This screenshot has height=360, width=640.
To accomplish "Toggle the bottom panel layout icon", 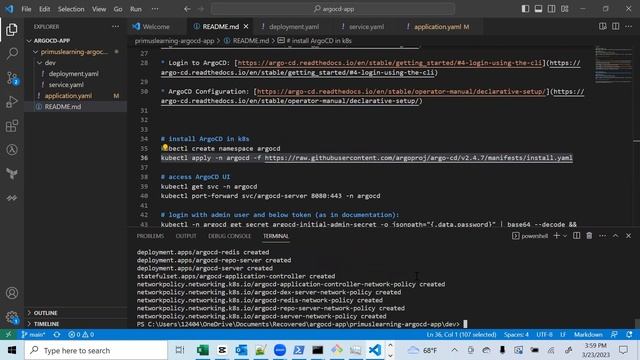I will [538, 9].
